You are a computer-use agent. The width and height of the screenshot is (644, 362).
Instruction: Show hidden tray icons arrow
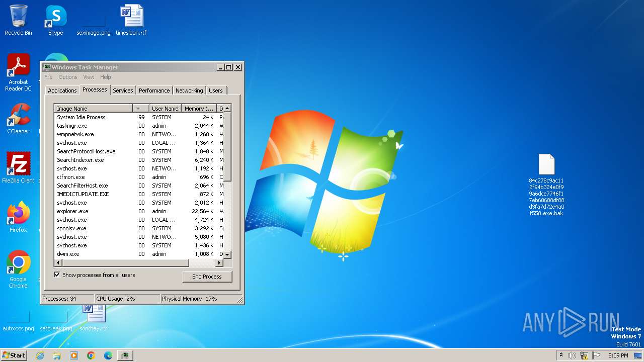coord(561,355)
